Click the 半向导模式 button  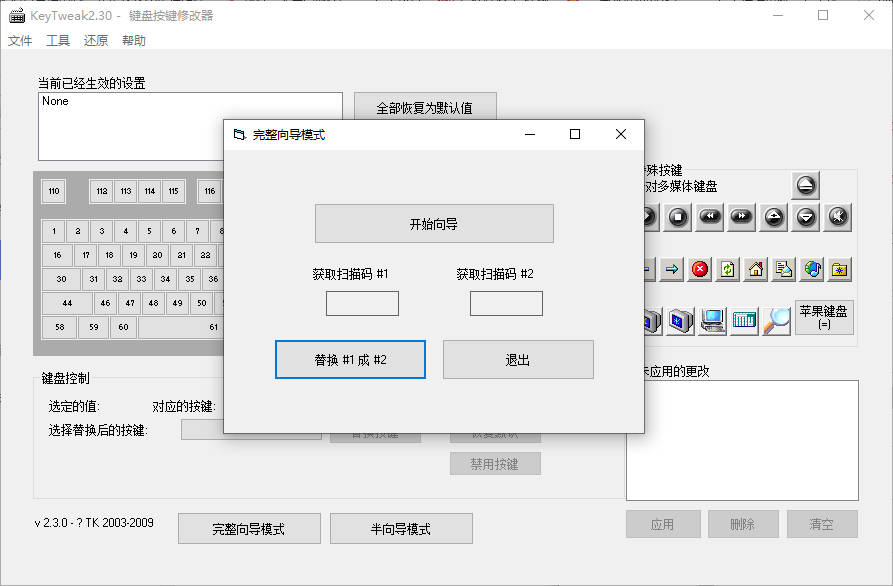pos(401,528)
